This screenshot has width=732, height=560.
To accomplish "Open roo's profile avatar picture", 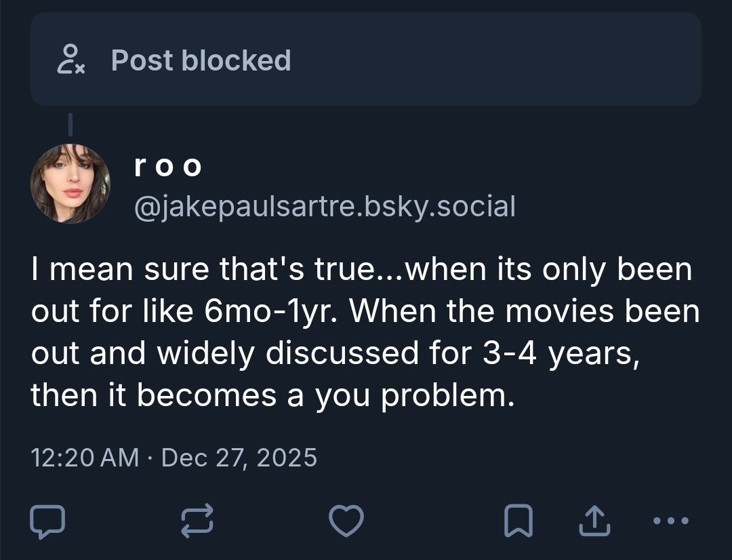I will tap(70, 184).
